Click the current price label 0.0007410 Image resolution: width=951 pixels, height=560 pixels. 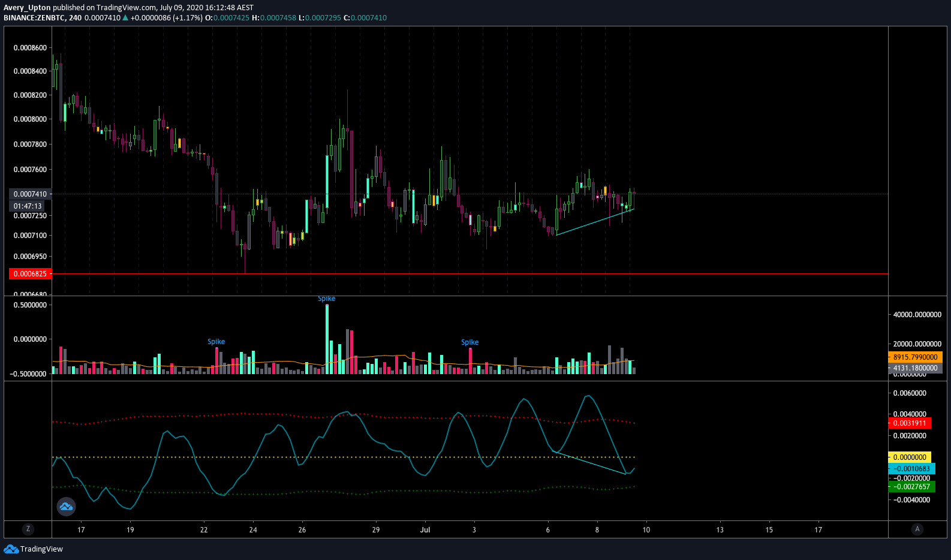coord(31,194)
